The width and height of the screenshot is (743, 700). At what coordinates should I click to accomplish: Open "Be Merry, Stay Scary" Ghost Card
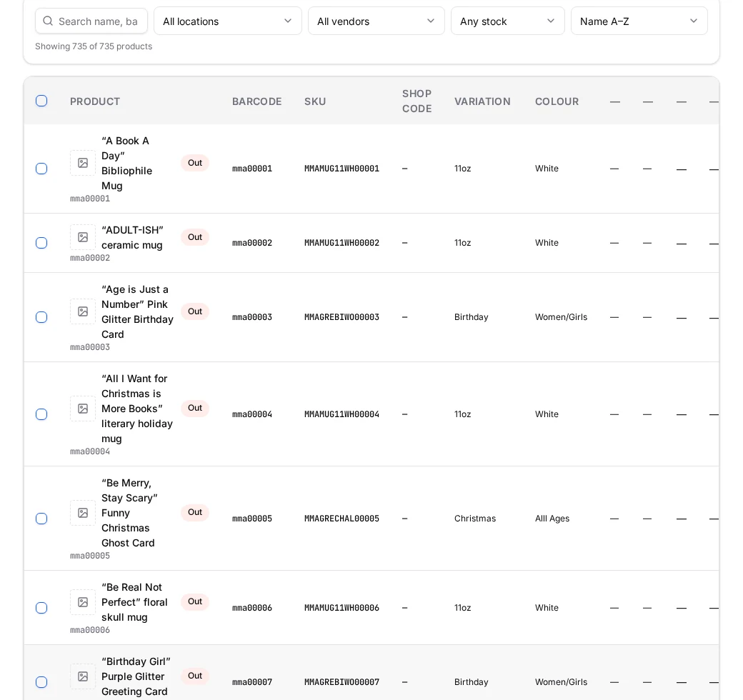pyautogui.click(x=129, y=513)
